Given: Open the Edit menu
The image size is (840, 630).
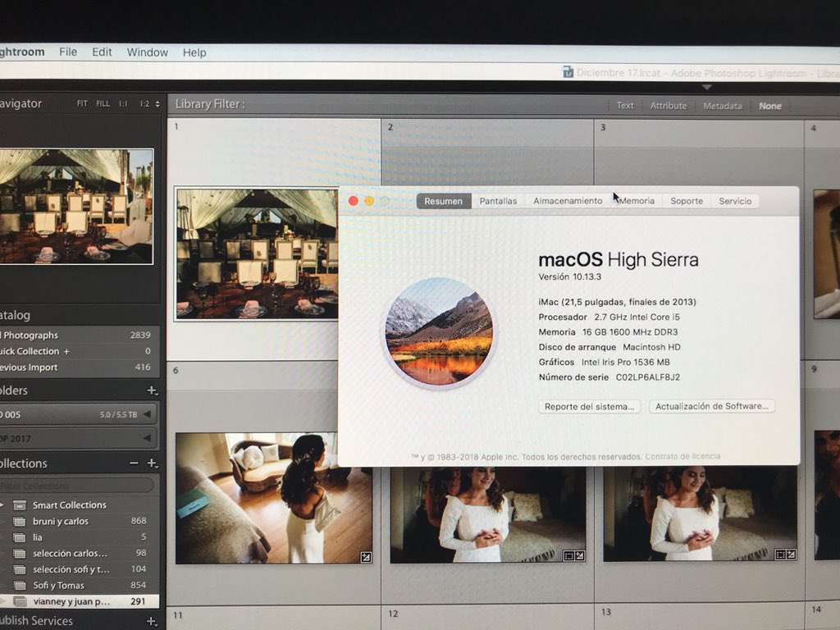Looking at the screenshot, I should (102, 52).
